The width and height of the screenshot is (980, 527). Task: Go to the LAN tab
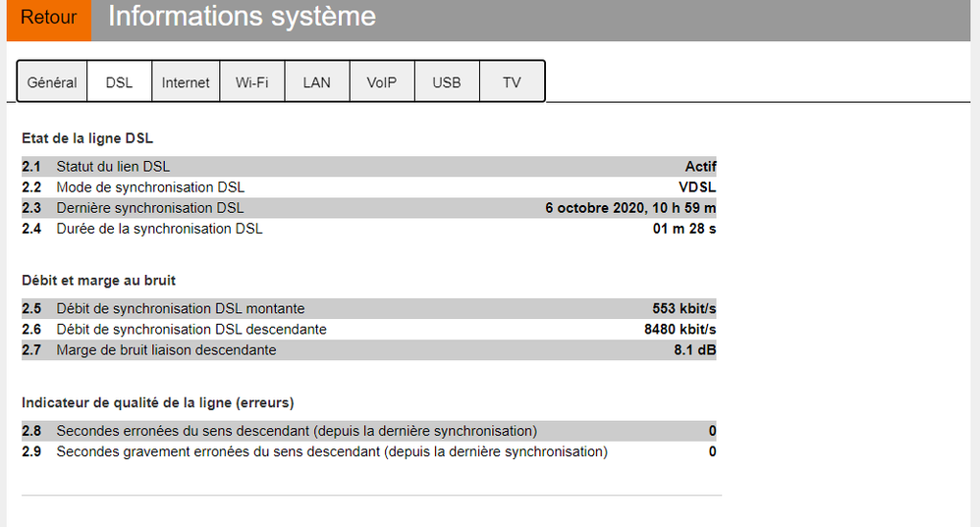coord(317,82)
